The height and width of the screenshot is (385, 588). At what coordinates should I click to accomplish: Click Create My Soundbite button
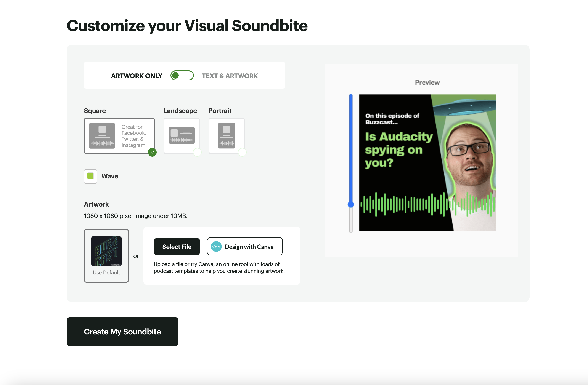(122, 331)
